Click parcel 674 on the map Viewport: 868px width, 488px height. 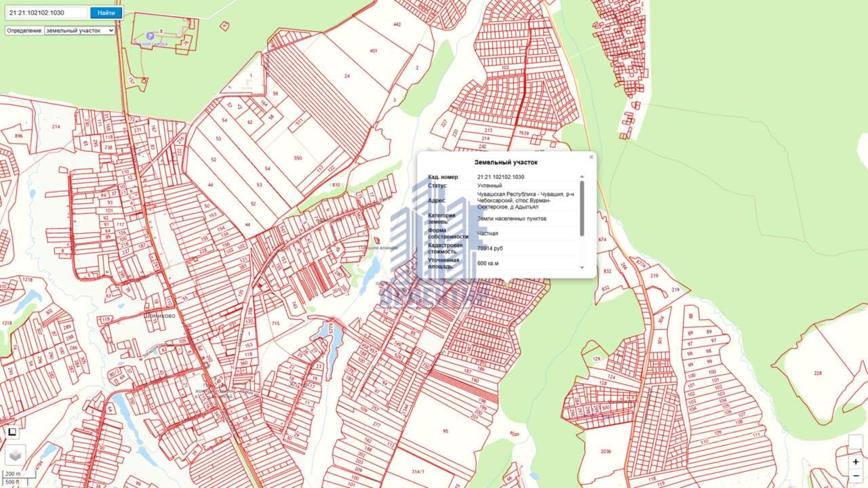602,240
